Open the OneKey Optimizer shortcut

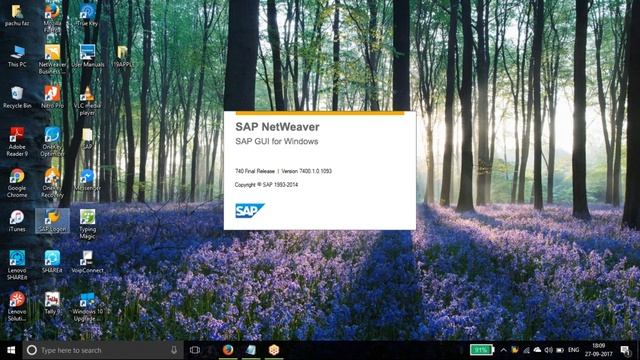pos(52,142)
